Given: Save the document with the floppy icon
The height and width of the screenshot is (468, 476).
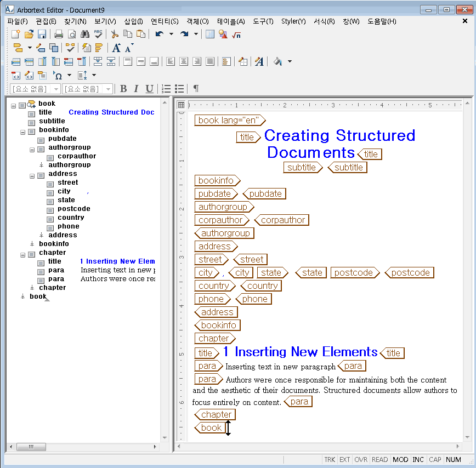Looking at the screenshot, I should pos(42,34).
